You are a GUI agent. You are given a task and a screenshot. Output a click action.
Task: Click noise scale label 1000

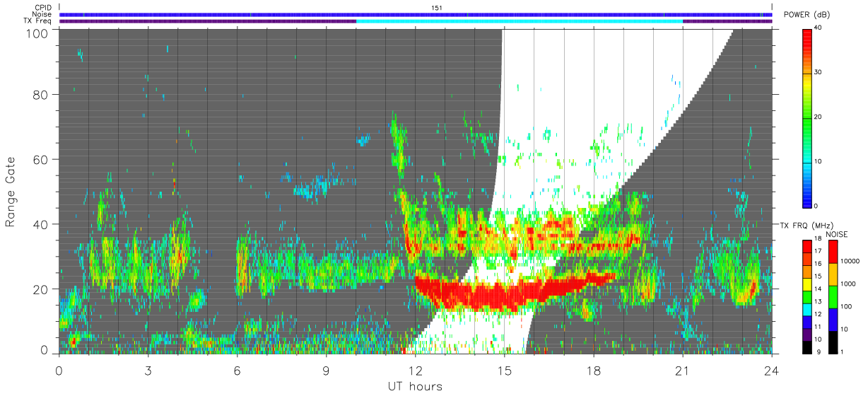[848, 285]
